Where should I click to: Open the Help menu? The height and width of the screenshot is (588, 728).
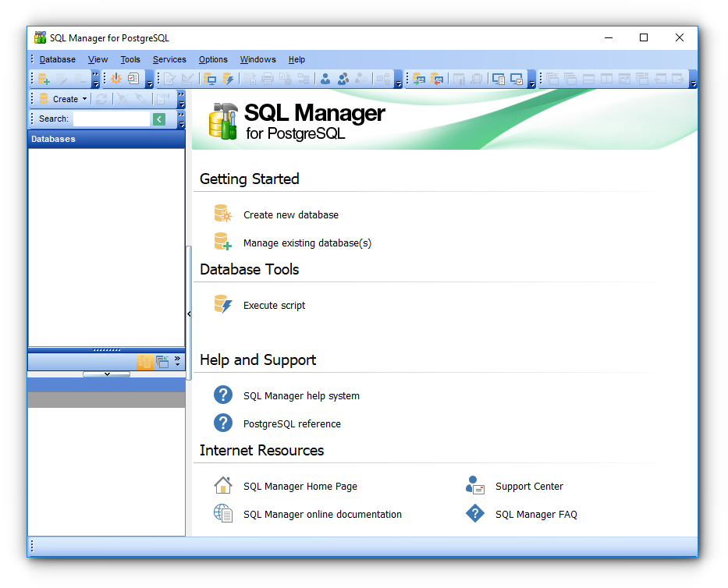(x=297, y=59)
